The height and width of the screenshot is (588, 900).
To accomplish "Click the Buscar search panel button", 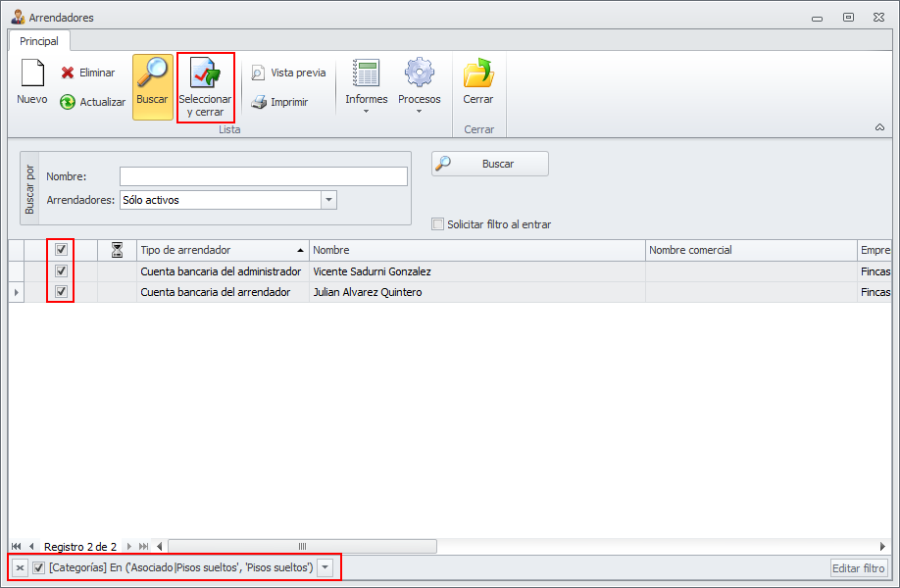I will (489, 164).
